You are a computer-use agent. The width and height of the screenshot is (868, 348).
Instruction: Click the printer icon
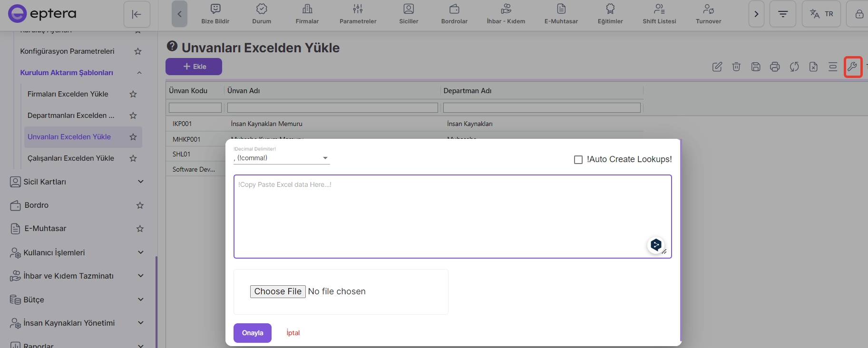click(775, 67)
